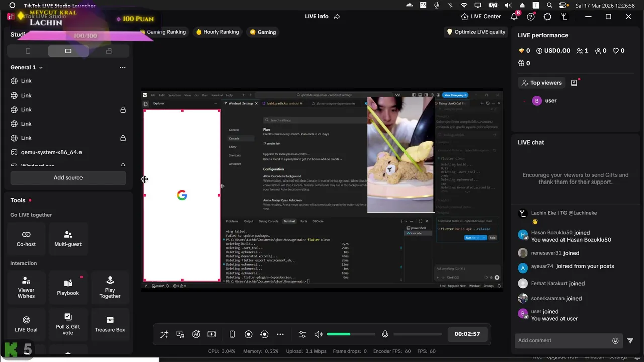Click the mobile phone icon in bottom toolbar
644x362 pixels.
(232, 334)
